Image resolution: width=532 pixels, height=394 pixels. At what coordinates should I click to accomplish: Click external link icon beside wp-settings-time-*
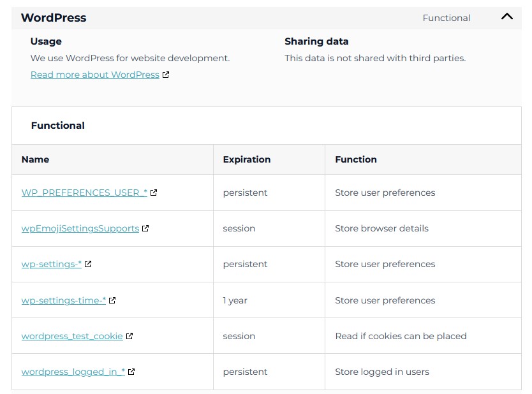(112, 300)
